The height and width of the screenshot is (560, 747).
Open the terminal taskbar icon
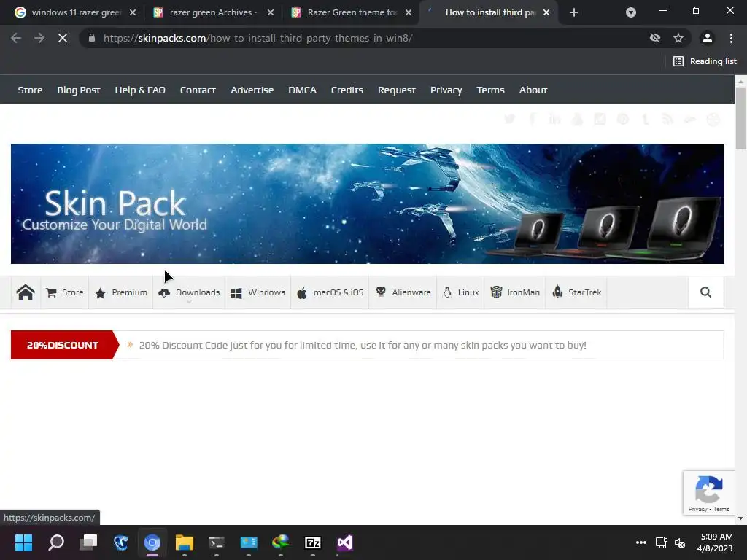[x=216, y=542]
